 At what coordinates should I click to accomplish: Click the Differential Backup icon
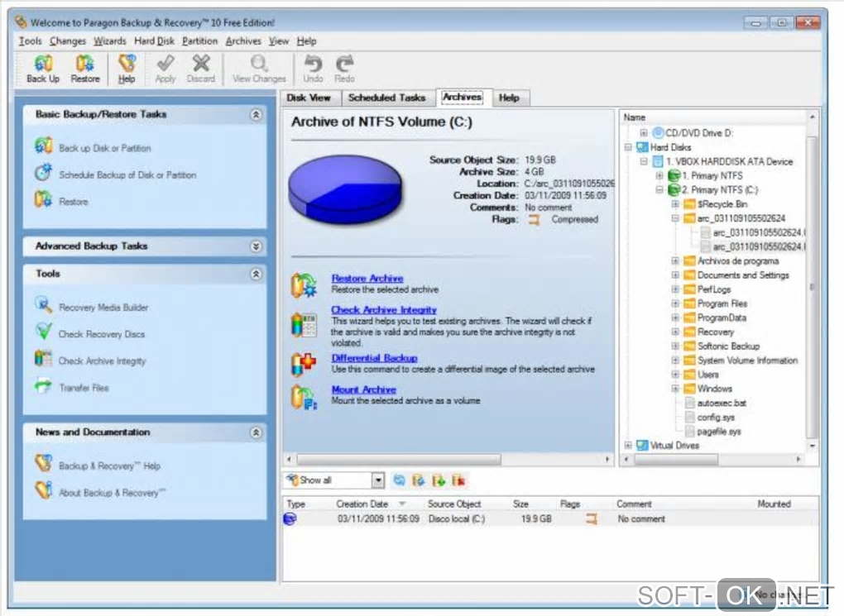[x=305, y=364]
